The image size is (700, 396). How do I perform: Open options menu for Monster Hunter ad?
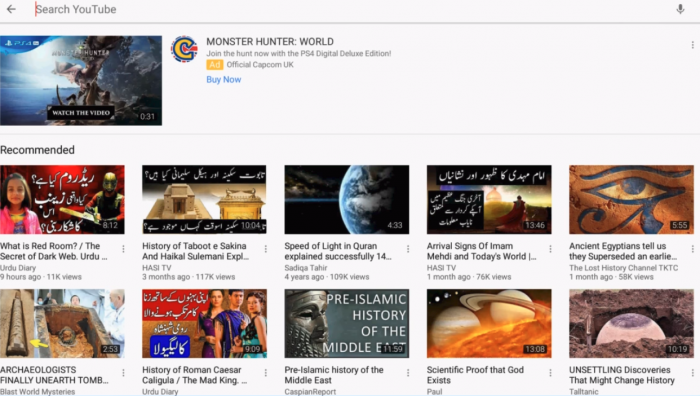pos(692,45)
